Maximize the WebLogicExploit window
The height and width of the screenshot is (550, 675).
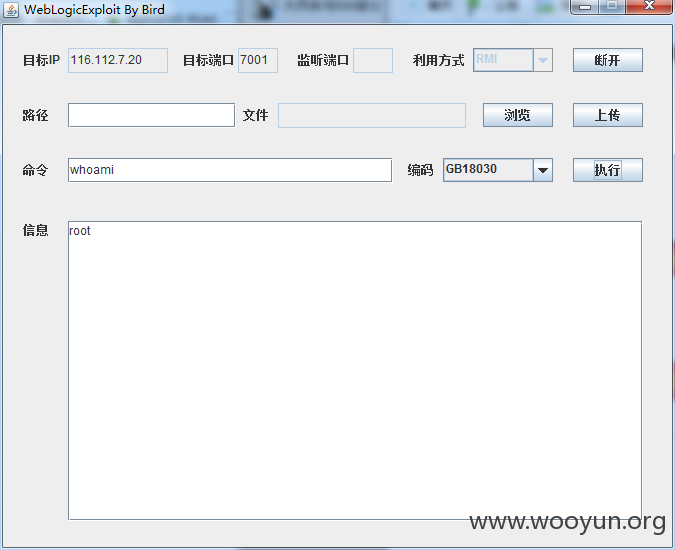[x=612, y=6]
